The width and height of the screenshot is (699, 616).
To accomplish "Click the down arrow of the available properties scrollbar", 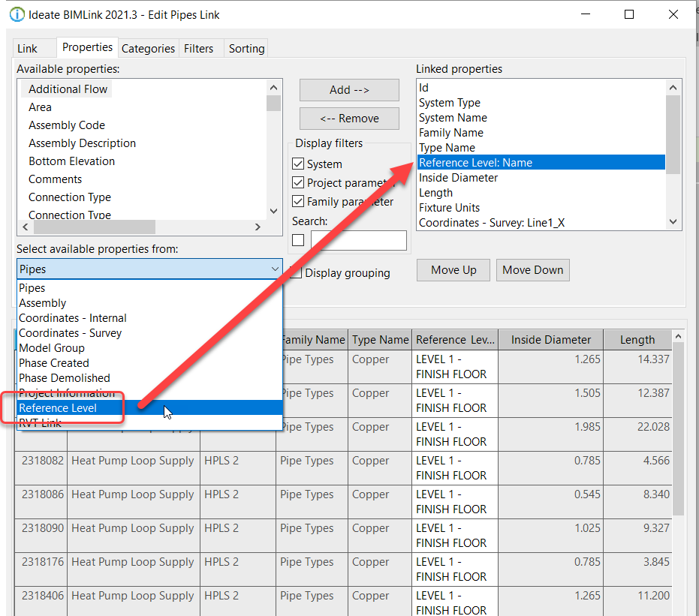I will tap(274, 212).
